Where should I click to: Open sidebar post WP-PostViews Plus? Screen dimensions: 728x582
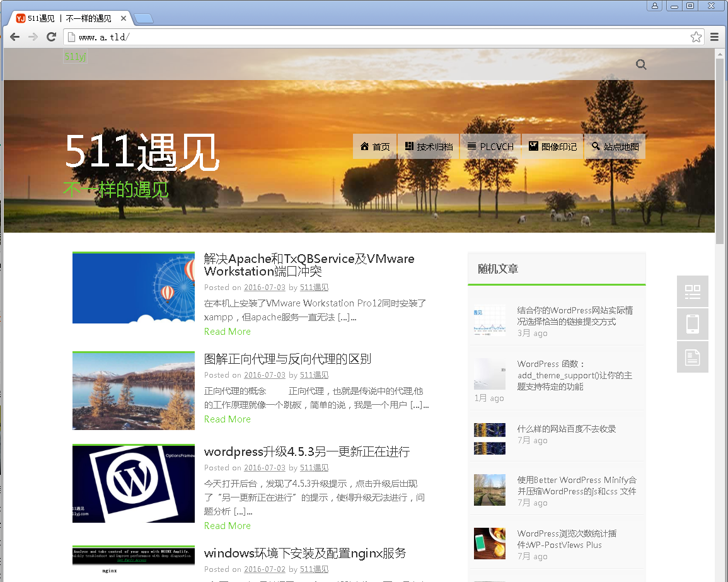567,539
